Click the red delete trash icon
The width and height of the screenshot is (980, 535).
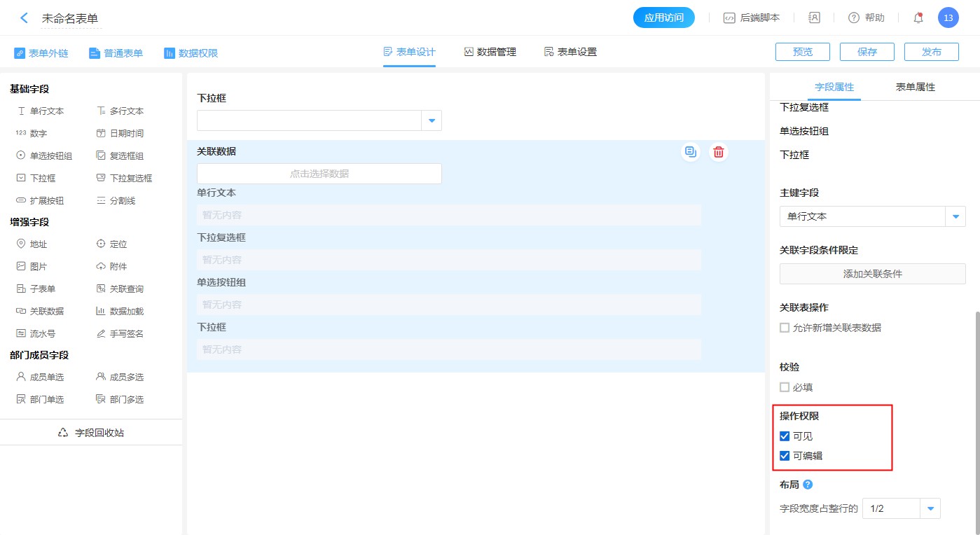point(718,152)
